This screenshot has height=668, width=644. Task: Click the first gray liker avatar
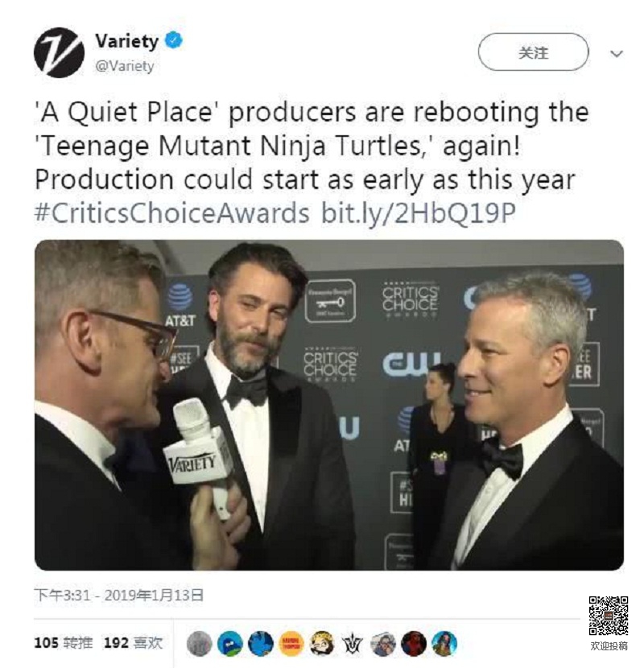coord(200,643)
